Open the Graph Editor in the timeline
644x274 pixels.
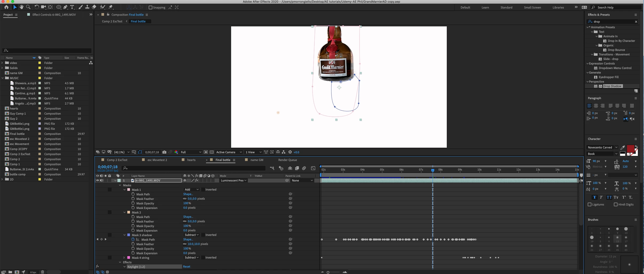pyautogui.click(x=313, y=168)
